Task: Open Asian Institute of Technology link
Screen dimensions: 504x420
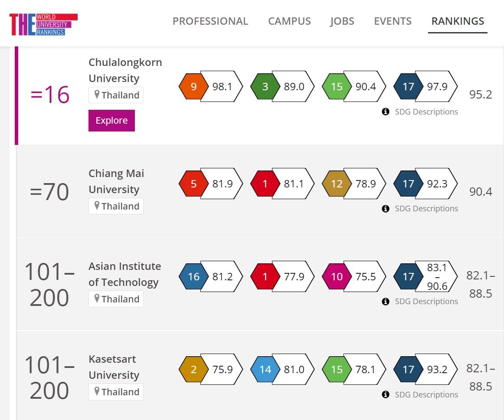Action: 125,274
